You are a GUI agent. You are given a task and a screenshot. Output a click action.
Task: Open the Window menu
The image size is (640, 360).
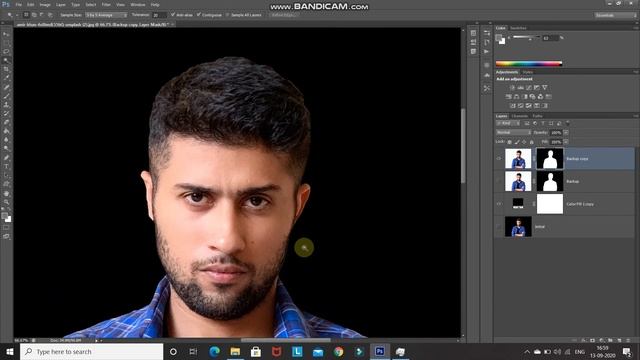(x=138, y=4)
